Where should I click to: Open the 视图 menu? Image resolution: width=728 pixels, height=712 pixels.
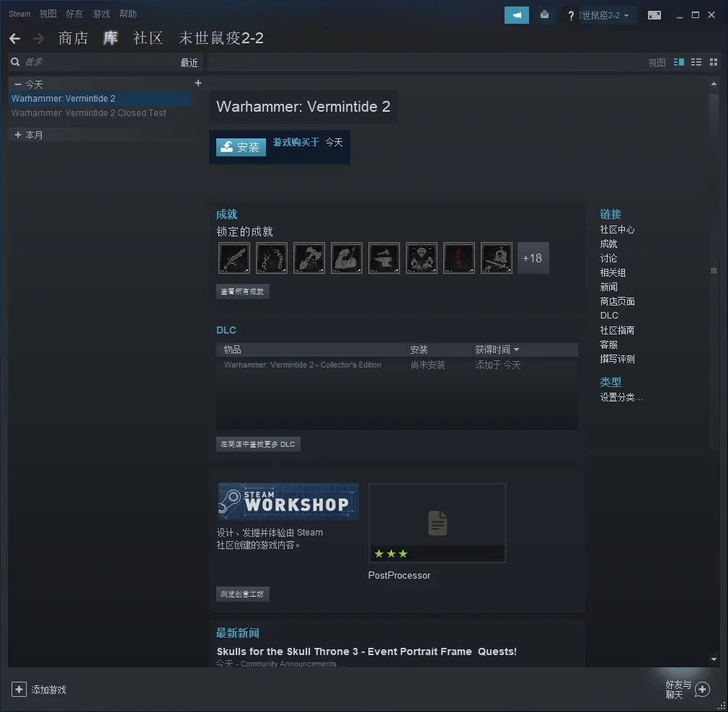coord(48,14)
